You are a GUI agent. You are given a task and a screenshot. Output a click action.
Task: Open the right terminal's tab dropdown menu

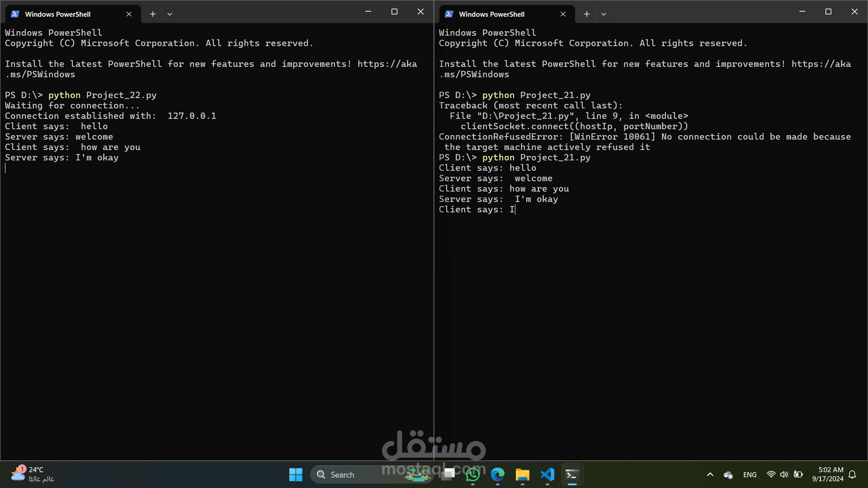tap(604, 14)
